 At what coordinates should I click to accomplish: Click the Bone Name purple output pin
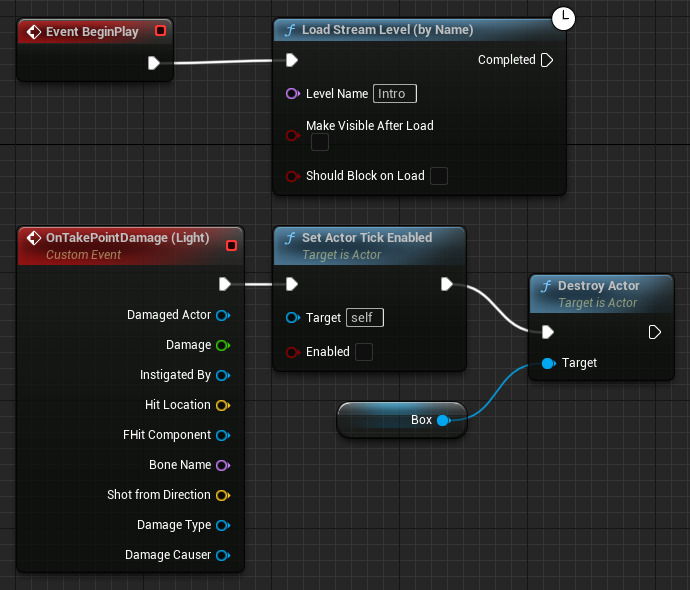click(x=223, y=465)
